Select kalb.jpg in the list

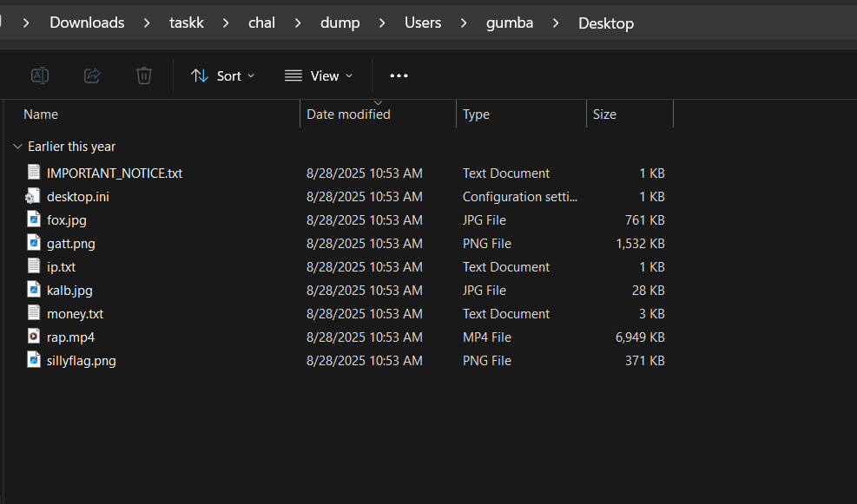click(x=69, y=290)
